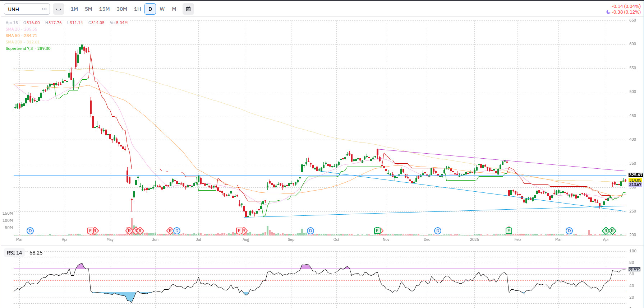Select the 15M interval

click(104, 9)
